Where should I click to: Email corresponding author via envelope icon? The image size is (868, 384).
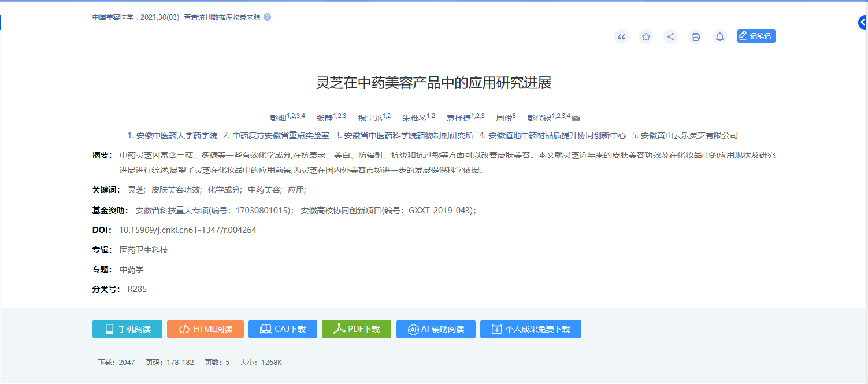tap(575, 117)
